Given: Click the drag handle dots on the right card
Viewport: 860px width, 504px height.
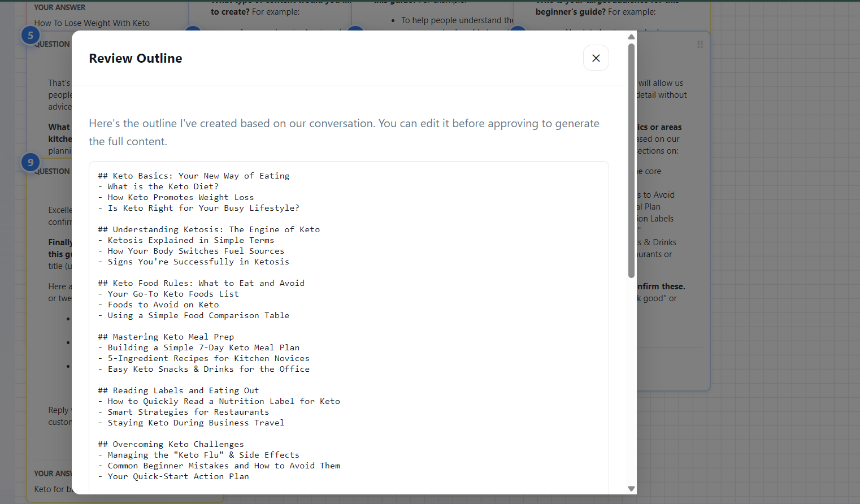Looking at the screenshot, I should click(x=700, y=44).
